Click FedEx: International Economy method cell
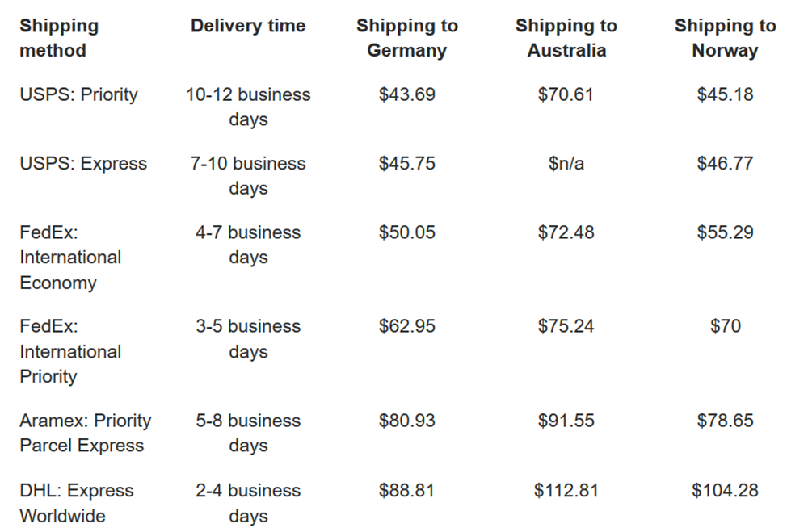This screenshot has width=808, height=532. (70, 258)
